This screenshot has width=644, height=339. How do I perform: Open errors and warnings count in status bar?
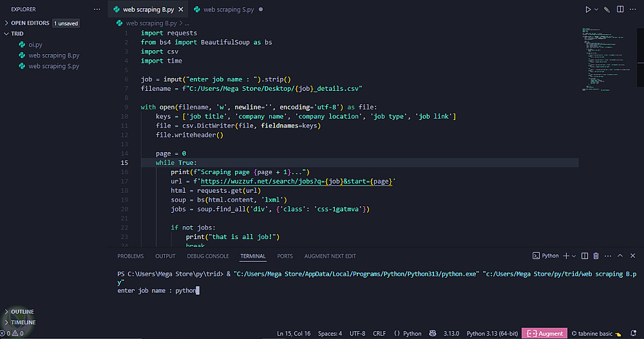pos(12,334)
